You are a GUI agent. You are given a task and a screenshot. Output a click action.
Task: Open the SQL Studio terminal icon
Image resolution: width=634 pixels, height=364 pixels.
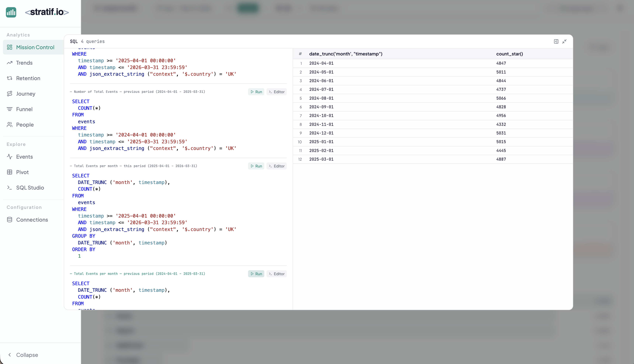point(10,188)
